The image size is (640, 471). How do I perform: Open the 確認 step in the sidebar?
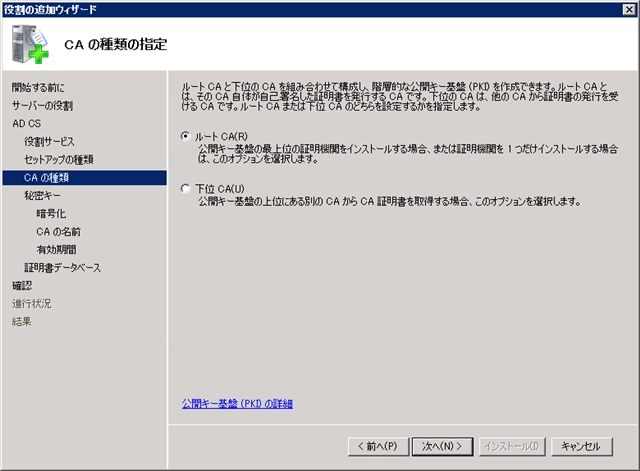(x=22, y=286)
